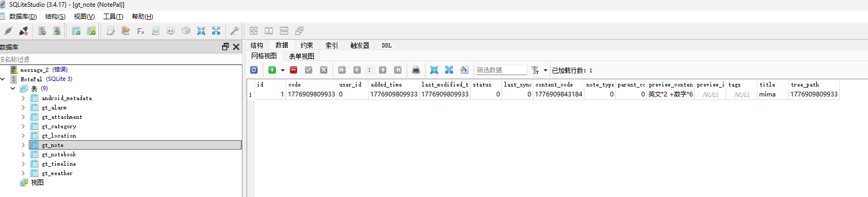This screenshot has height=197, width=868.
Task: Insert new row with green plus icon
Action: pos(272,70)
